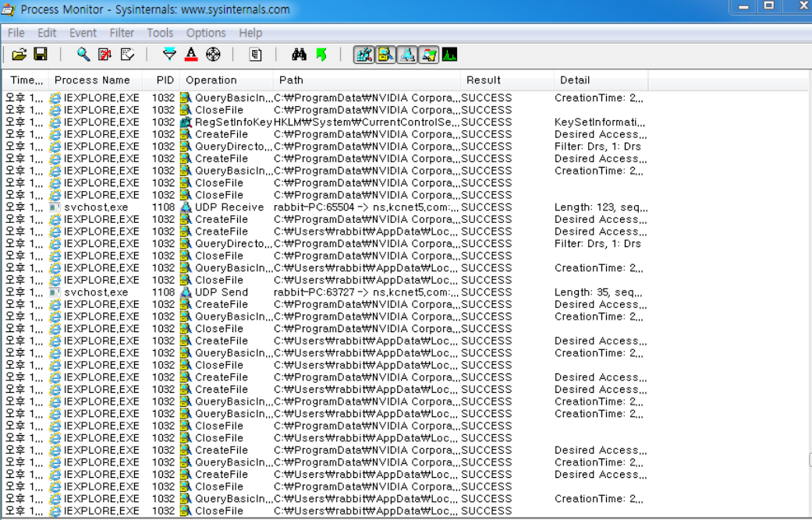Screen dimensions: 812x520
Task: Save the capture with the floppy disk icon
Action: coord(41,55)
